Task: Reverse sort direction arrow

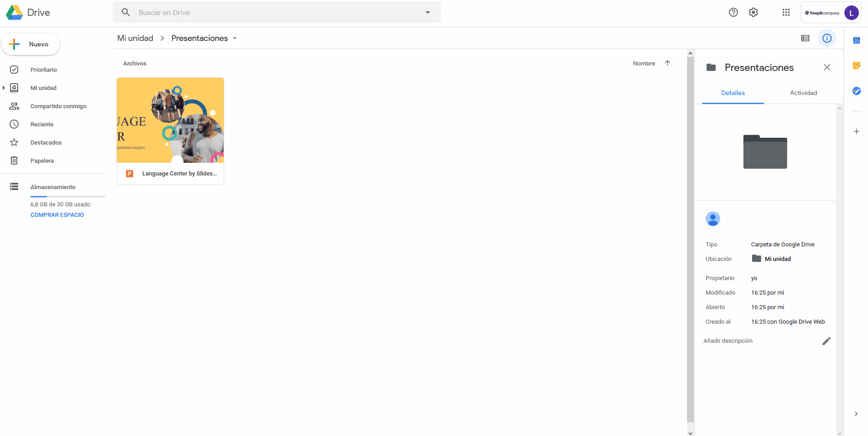Action: point(667,63)
